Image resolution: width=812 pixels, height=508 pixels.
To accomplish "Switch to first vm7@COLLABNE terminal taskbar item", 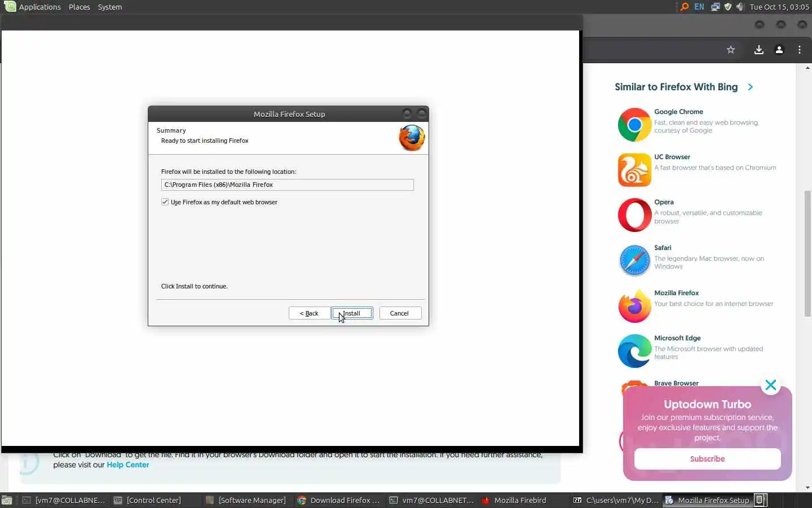I will [x=64, y=500].
